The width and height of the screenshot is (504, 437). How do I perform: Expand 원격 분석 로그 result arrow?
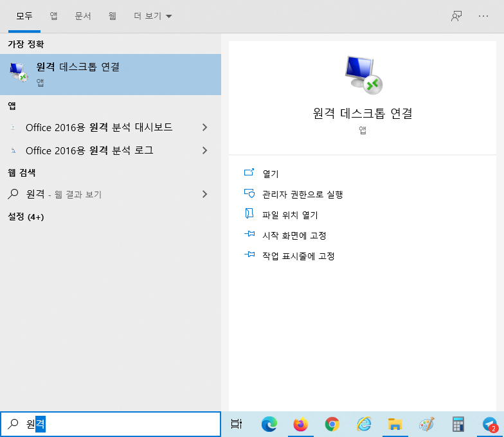coord(204,150)
